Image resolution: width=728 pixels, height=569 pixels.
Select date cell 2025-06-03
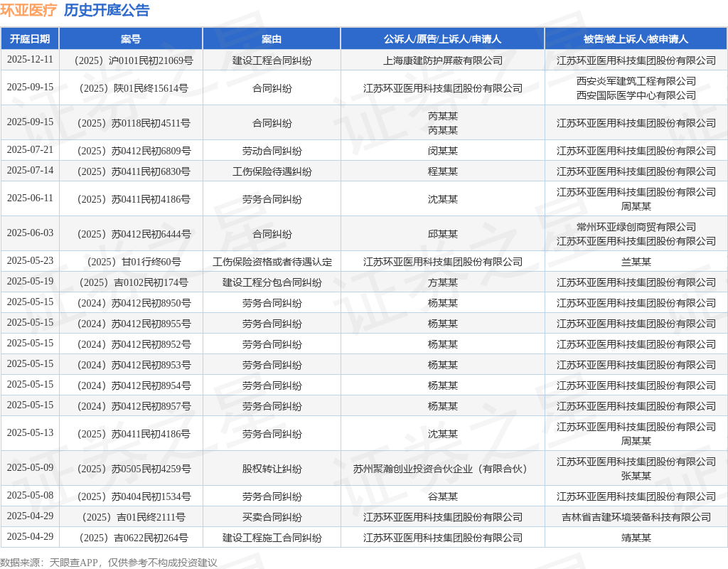point(30,233)
